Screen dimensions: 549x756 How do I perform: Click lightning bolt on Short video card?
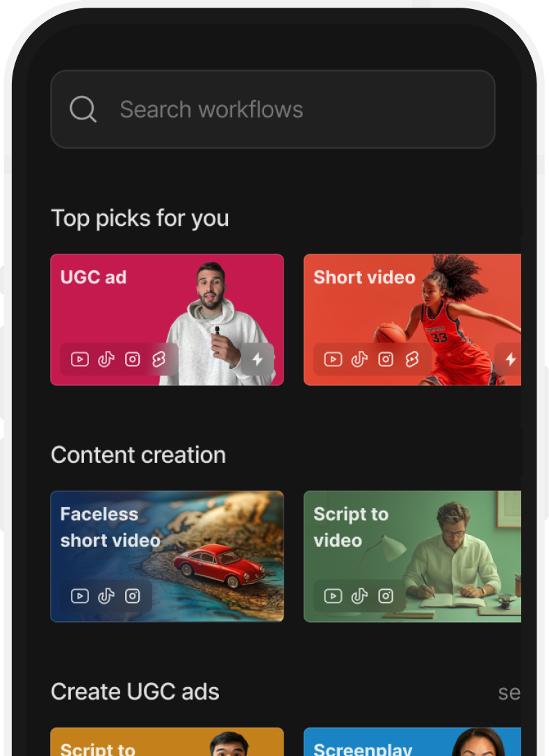pyautogui.click(x=510, y=359)
